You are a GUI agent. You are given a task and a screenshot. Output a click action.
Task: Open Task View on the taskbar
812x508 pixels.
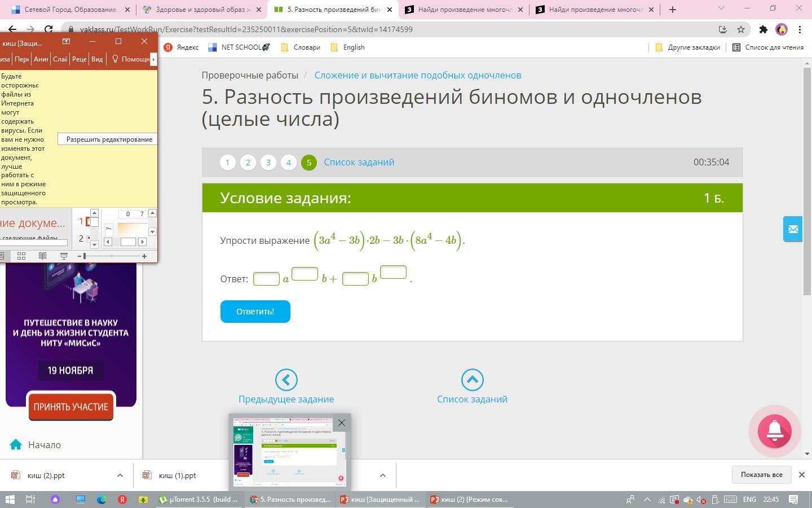pos(30,500)
